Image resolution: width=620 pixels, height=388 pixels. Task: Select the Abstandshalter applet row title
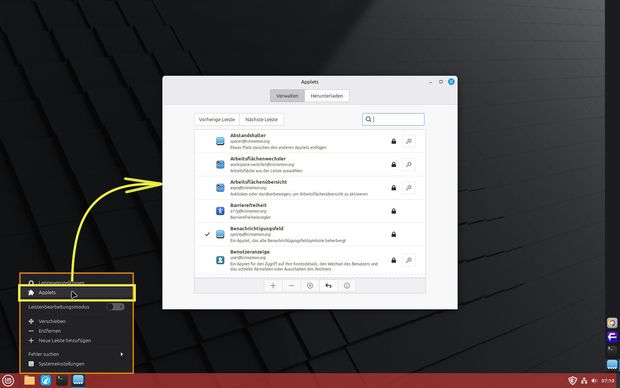tap(248, 135)
